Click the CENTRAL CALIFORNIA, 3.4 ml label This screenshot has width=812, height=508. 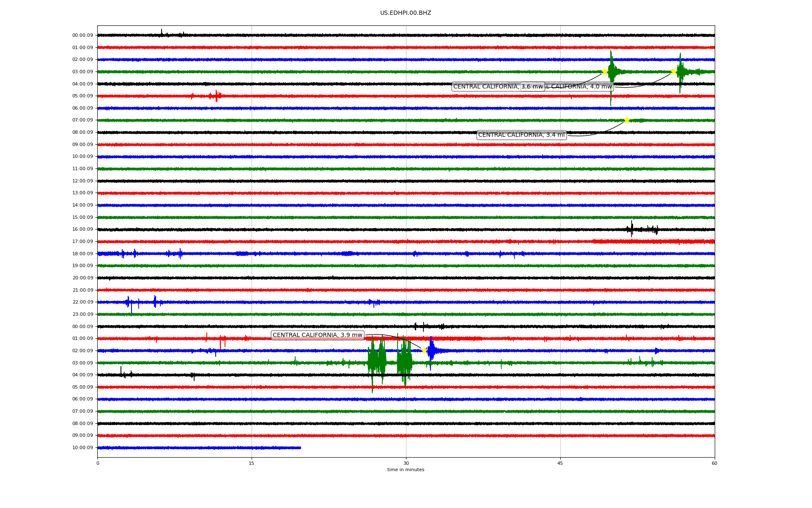[x=521, y=135]
